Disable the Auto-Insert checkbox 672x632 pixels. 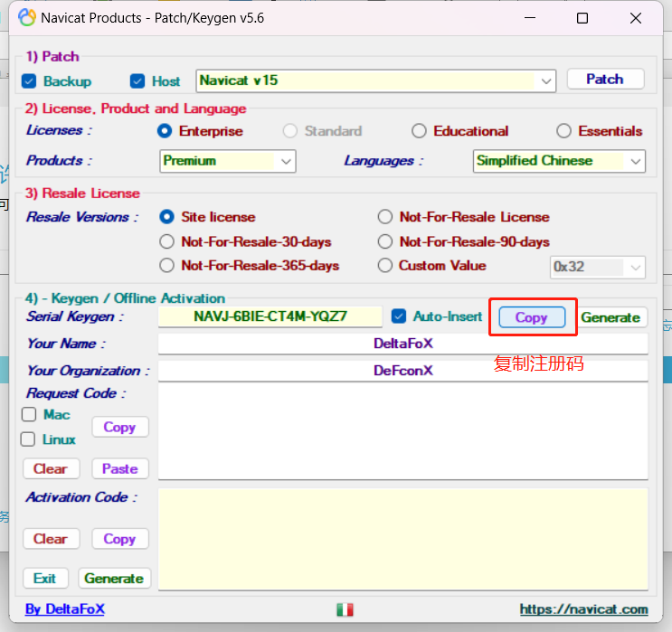pyautogui.click(x=399, y=316)
